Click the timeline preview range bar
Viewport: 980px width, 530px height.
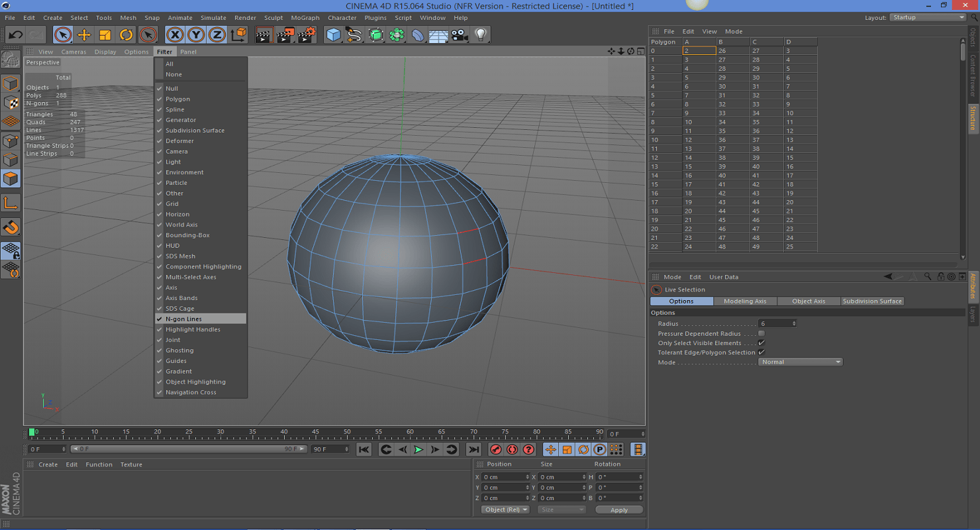(x=189, y=449)
